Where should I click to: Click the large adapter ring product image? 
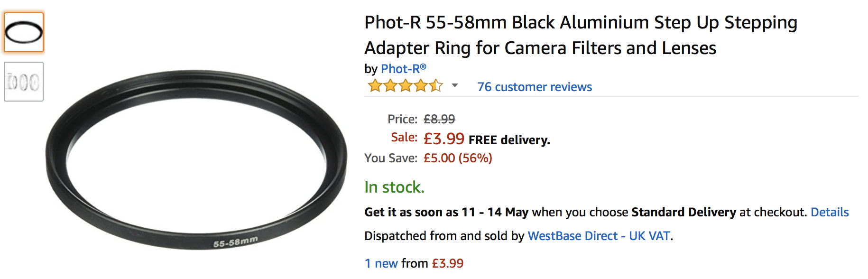pyautogui.click(x=196, y=159)
